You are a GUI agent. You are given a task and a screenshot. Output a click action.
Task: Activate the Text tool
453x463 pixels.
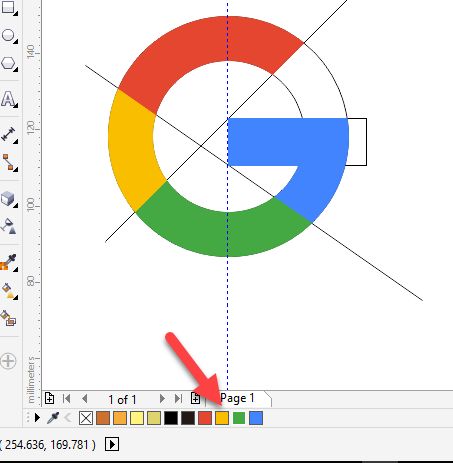8,99
